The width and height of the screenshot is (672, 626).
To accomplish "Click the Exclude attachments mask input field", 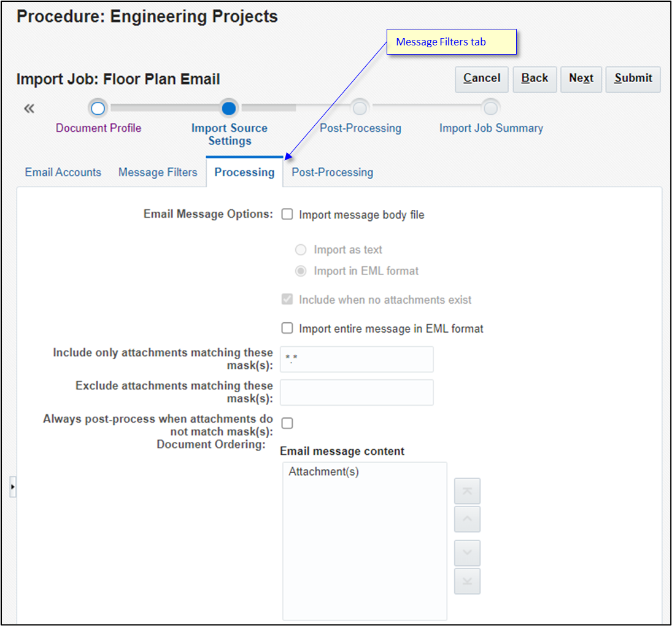I will tap(357, 392).
